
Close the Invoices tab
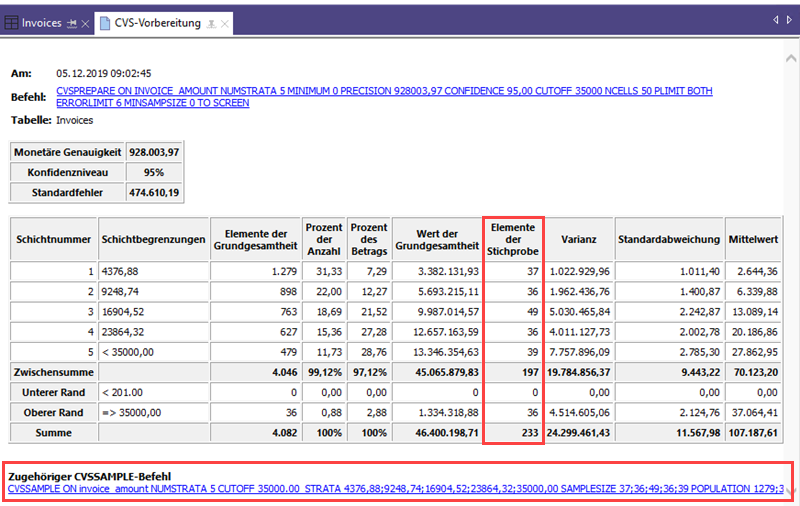pyautogui.click(x=86, y=22)
